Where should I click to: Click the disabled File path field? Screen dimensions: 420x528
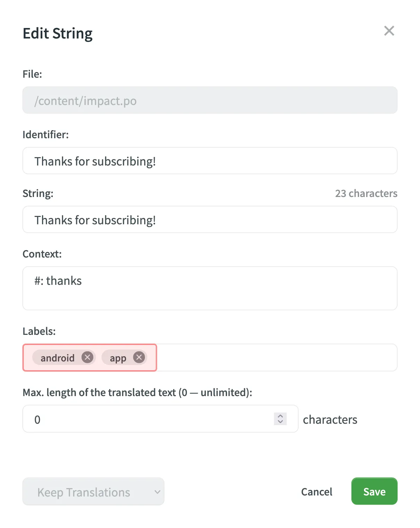209,100
